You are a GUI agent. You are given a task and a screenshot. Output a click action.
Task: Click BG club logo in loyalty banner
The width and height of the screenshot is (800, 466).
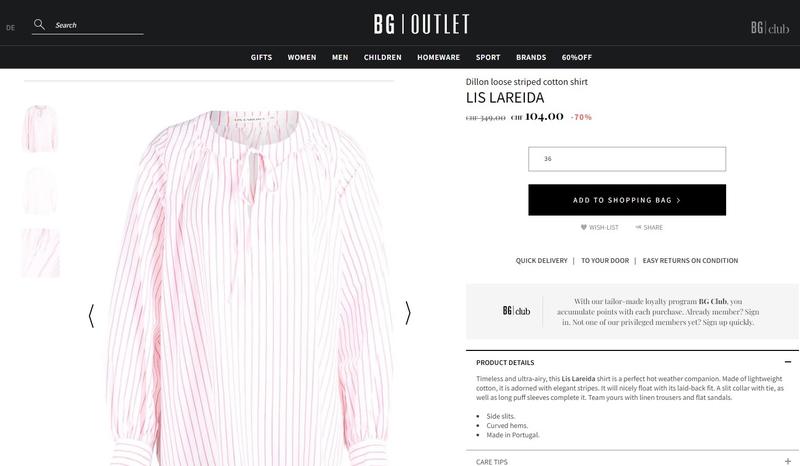pos(516,311)
